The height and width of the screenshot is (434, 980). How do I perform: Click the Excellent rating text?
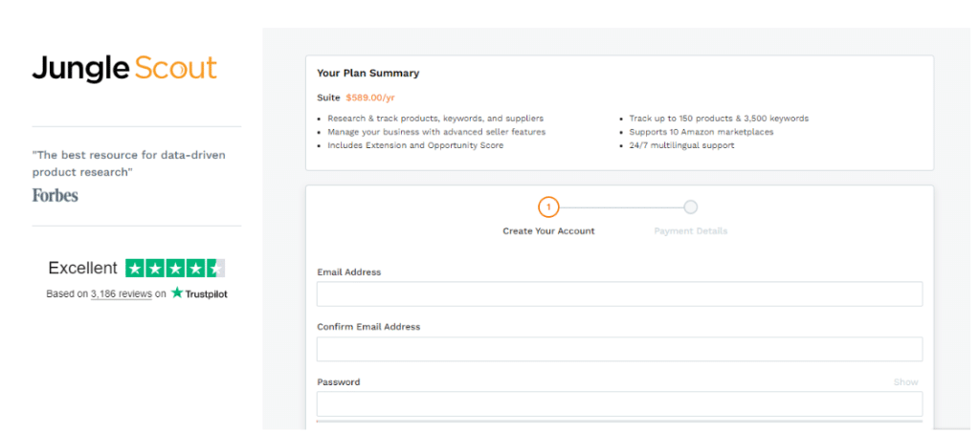point(83,269)
